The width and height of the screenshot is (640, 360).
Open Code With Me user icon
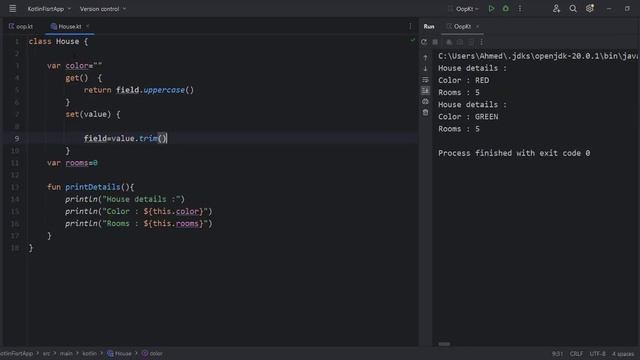(x=556, y=9)
